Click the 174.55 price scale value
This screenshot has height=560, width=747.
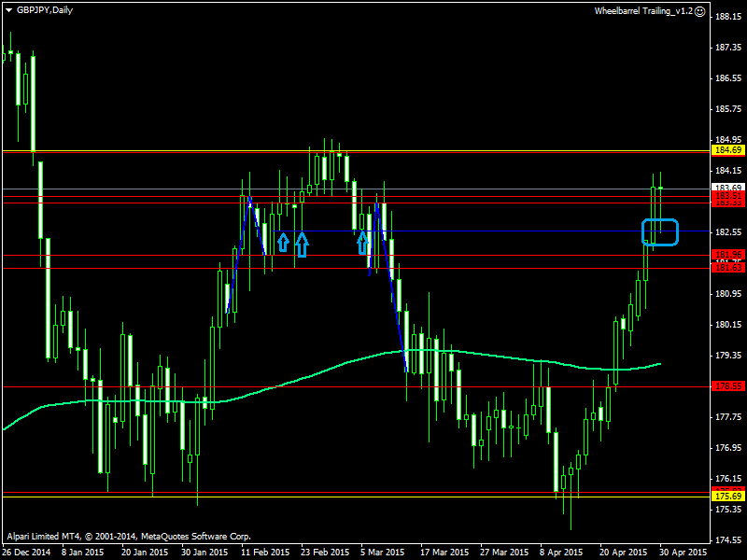728,540
